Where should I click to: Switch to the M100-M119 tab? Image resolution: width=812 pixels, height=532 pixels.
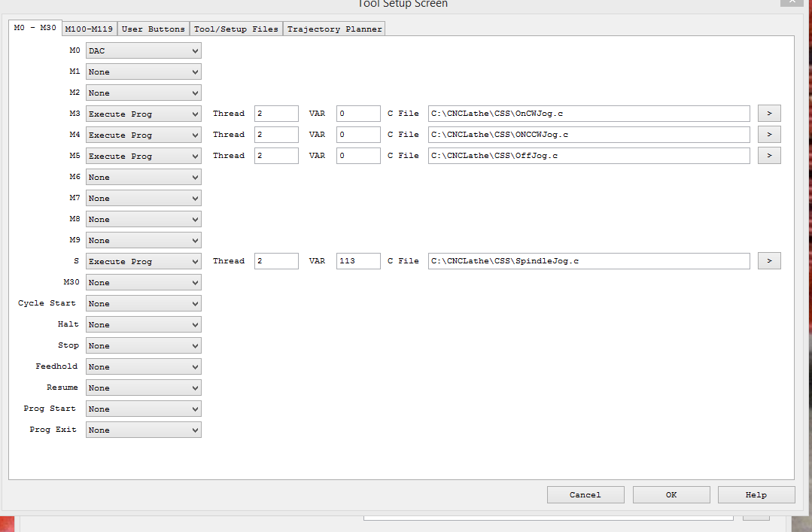coord(89,29)
